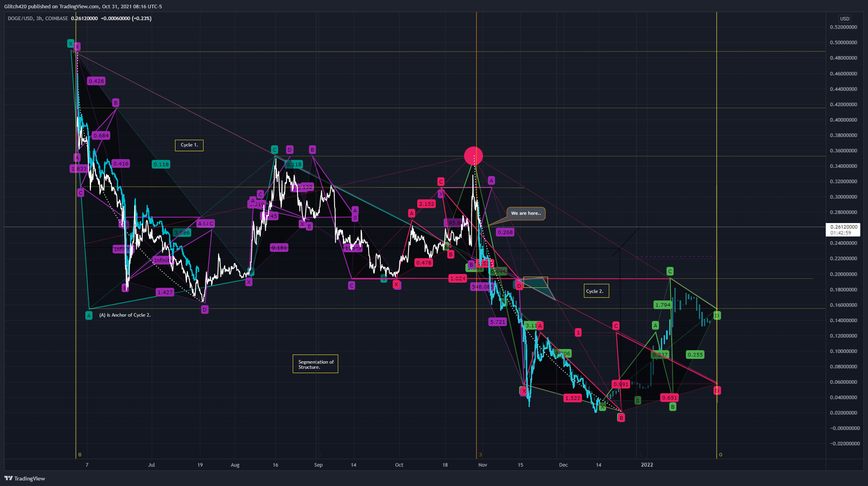Click the Sep label on time axis
The height and width of the screenshot is (486, 868).
click(x=318, y=465)
